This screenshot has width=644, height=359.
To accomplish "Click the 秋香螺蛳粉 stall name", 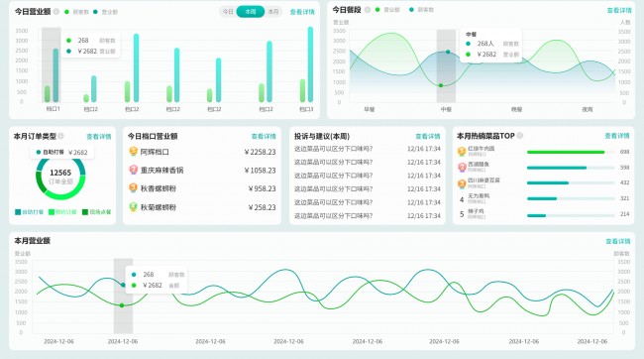I will pos(159,188).
